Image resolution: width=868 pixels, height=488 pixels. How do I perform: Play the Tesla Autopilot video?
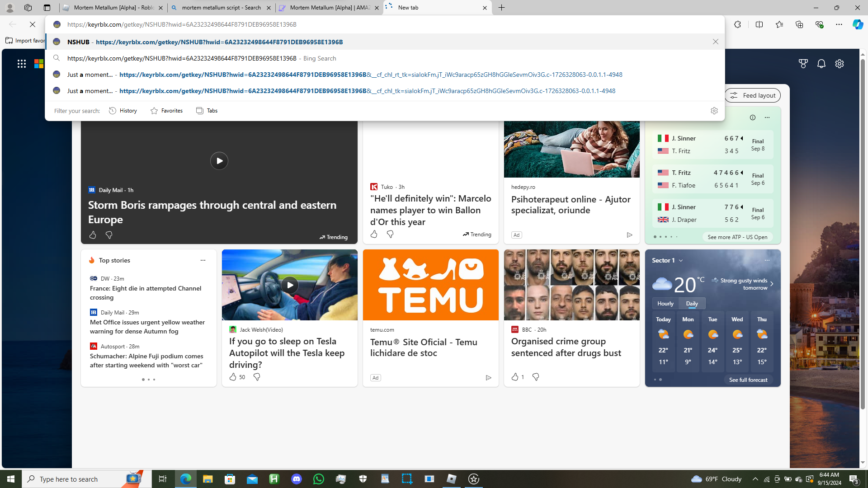[289, 285]
